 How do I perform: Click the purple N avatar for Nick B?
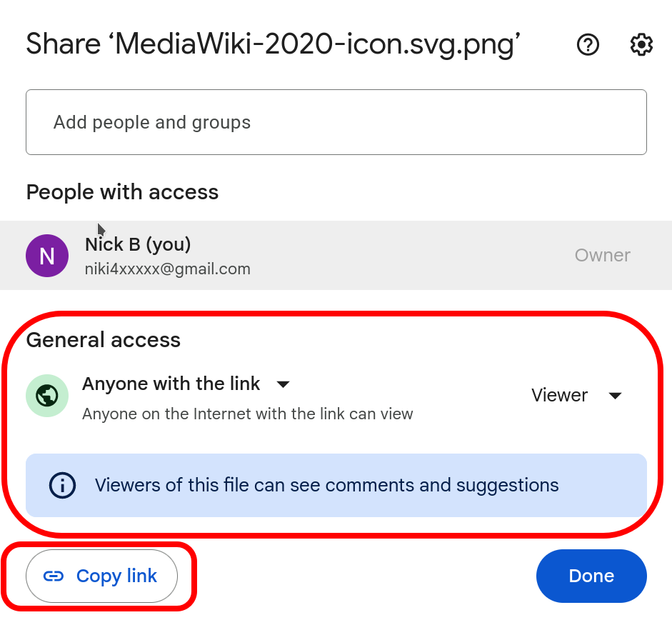(47, 256)
